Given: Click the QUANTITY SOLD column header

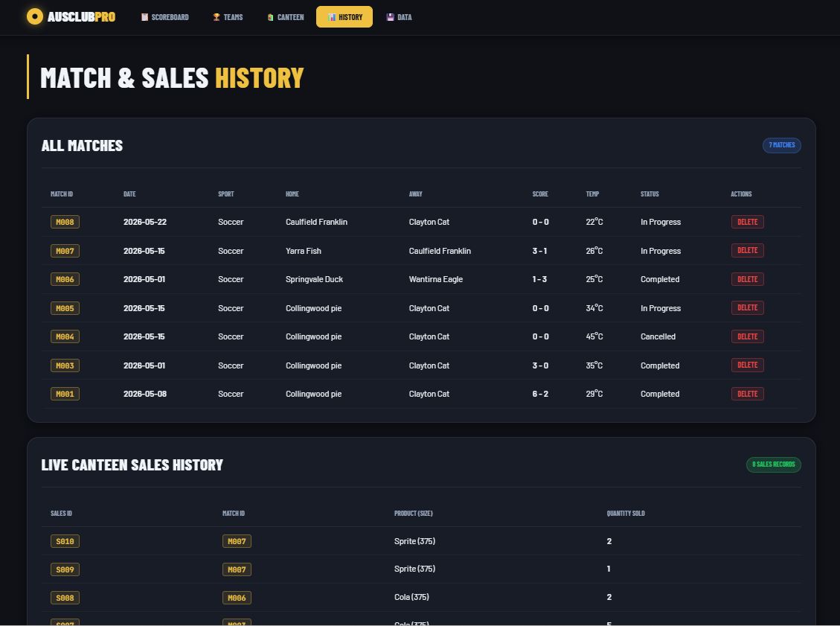Looking at the screenshot, I should point(626,514).
